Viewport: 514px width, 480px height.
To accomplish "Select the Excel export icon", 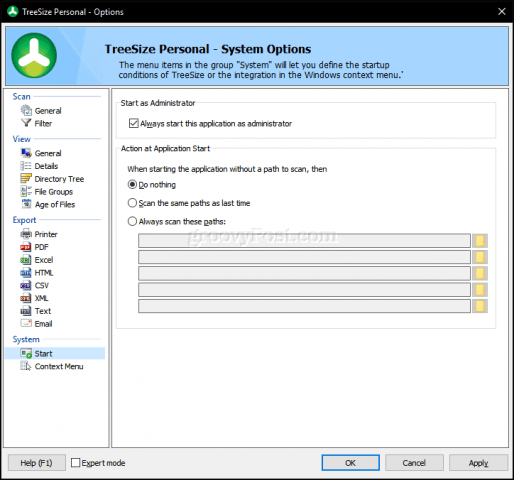I will (26, 260).
